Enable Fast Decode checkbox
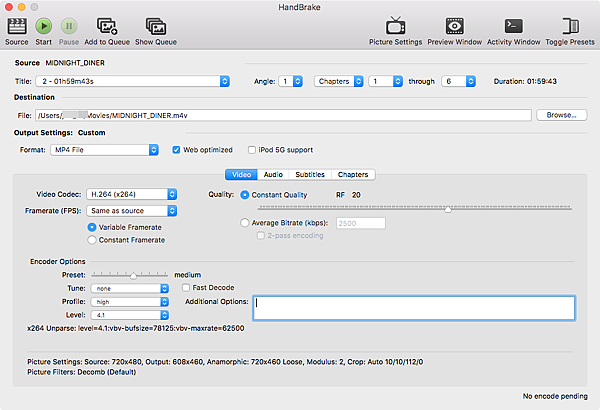 click(186, 287)
